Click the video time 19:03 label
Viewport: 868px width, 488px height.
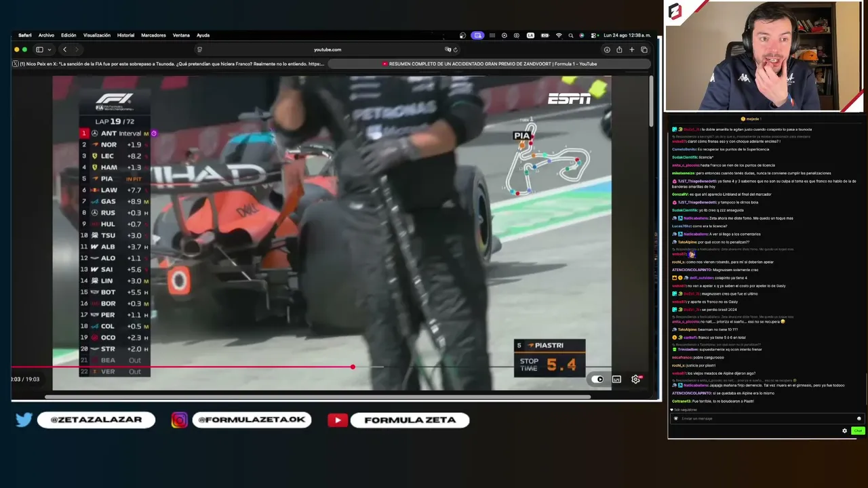click(x=33, y=380)
